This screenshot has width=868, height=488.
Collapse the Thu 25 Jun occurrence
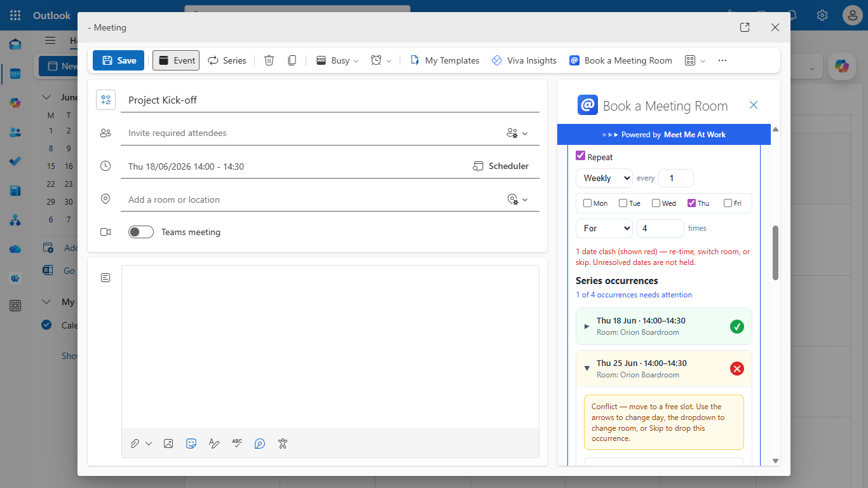pyautogui.click(x=587, y=368)
